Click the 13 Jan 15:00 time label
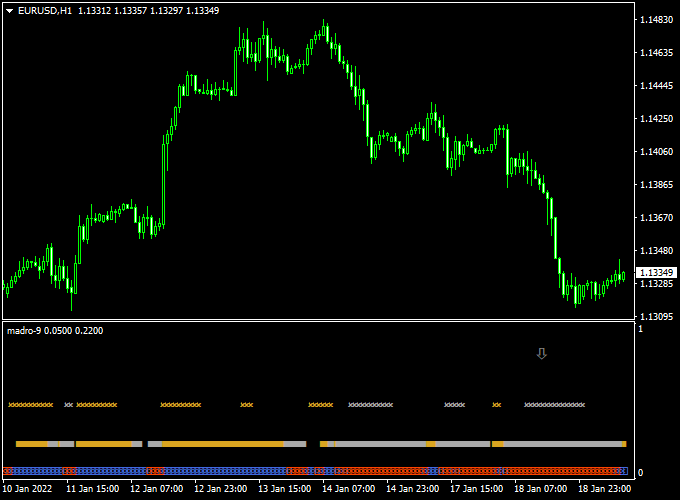This screenshot has height=500, width=680. (x=284, y=489)
